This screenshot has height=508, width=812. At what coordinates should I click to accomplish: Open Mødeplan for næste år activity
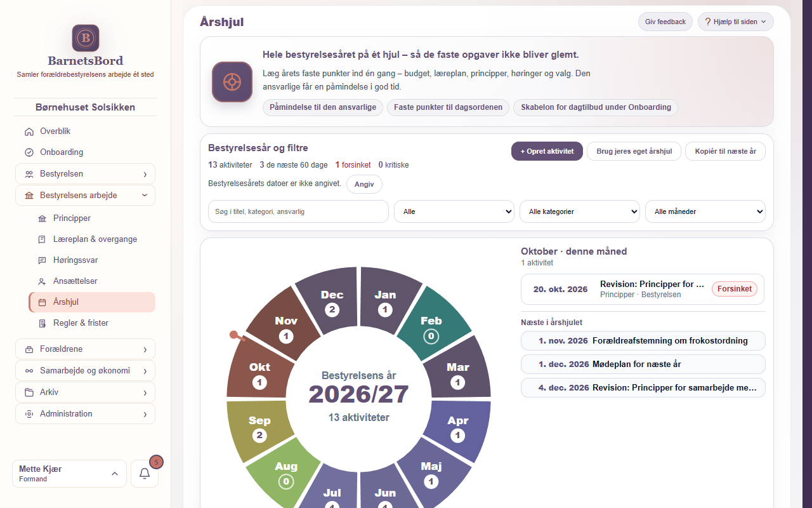click(x=643, y=364)
